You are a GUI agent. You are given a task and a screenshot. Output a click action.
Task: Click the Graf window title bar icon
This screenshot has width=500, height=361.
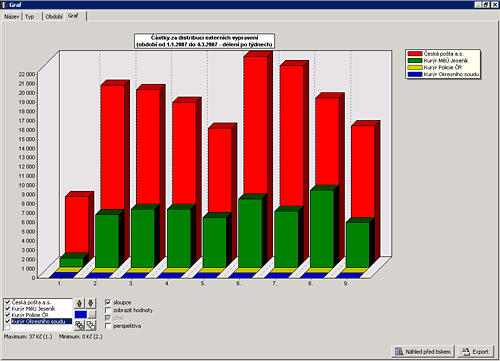[4, 5]
